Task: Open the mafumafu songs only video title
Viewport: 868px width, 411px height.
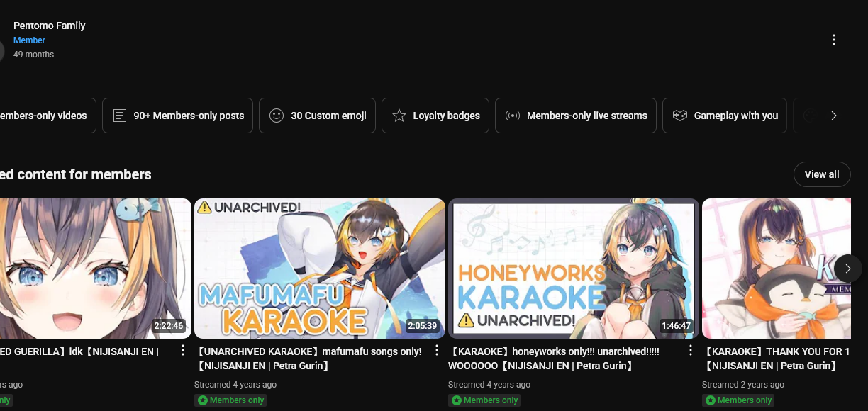Action: click(x=308, y=359)
